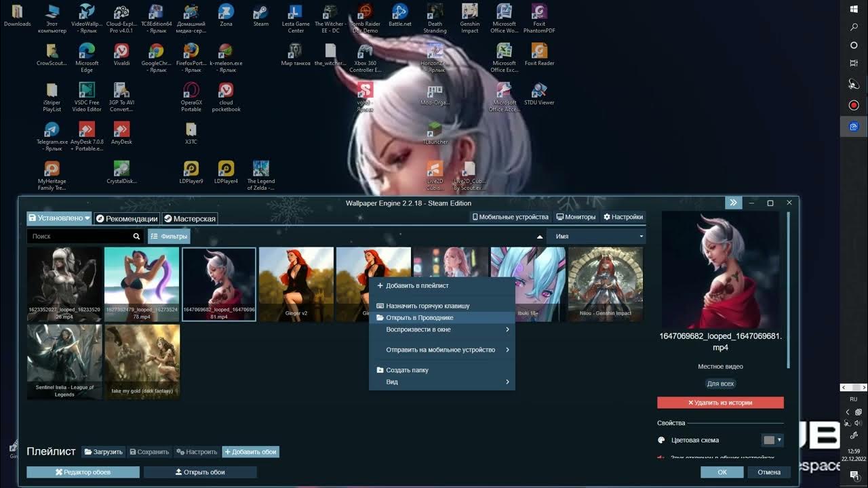This screenshot has height=488, width=868.
Task: Expand Отправить на мобильное устройство submenu
Action: coord(441,350)
